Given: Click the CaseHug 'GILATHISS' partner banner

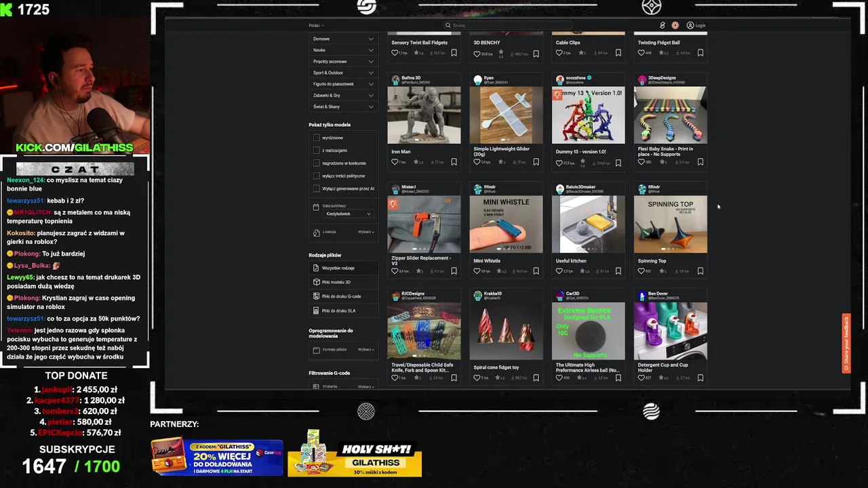Looking at the screenshot, I should click(x=216, y=457).
